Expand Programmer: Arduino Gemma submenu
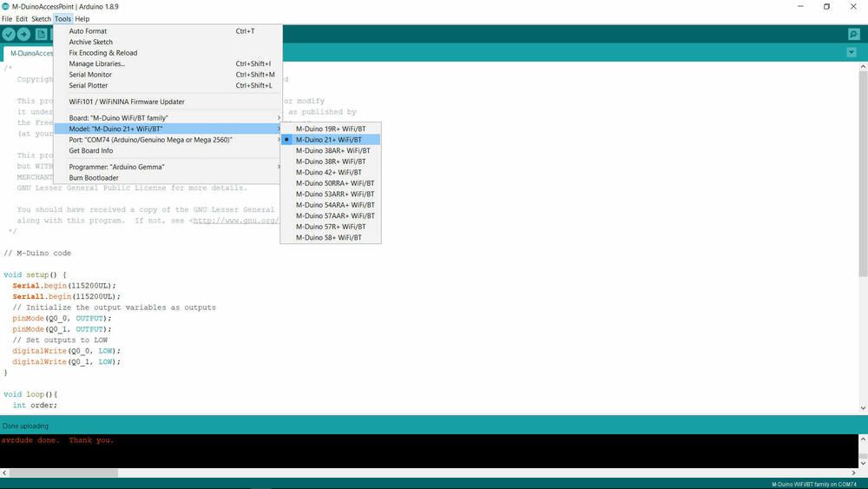This screenshot has width=868, height=489. point(168,167)
